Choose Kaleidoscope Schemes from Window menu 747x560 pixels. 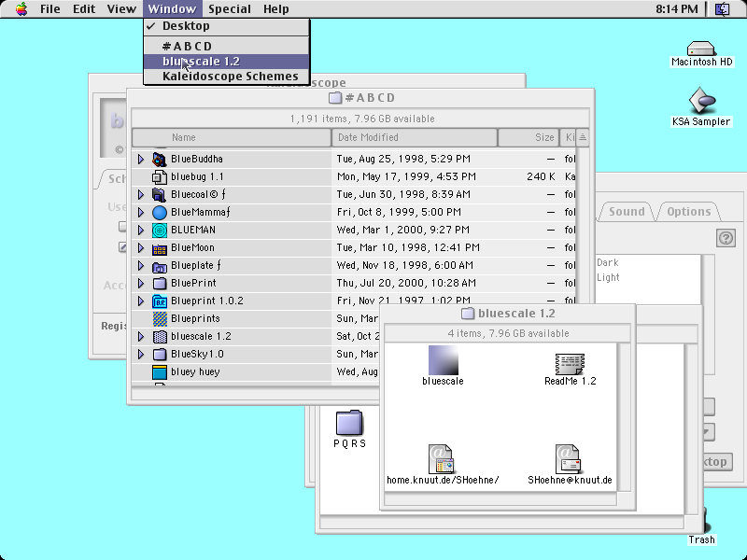point(226,77)
